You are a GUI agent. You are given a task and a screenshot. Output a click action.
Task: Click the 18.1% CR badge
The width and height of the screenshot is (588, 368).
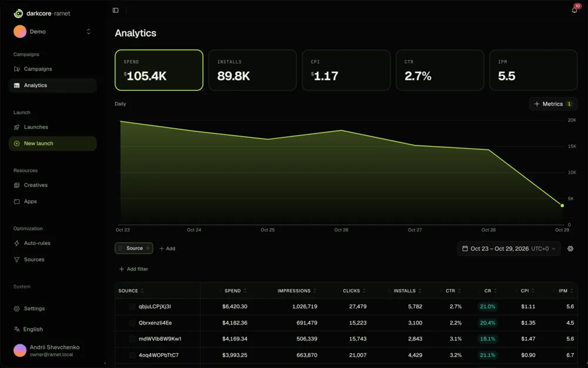pyautogui.click(x=487, y=339)
